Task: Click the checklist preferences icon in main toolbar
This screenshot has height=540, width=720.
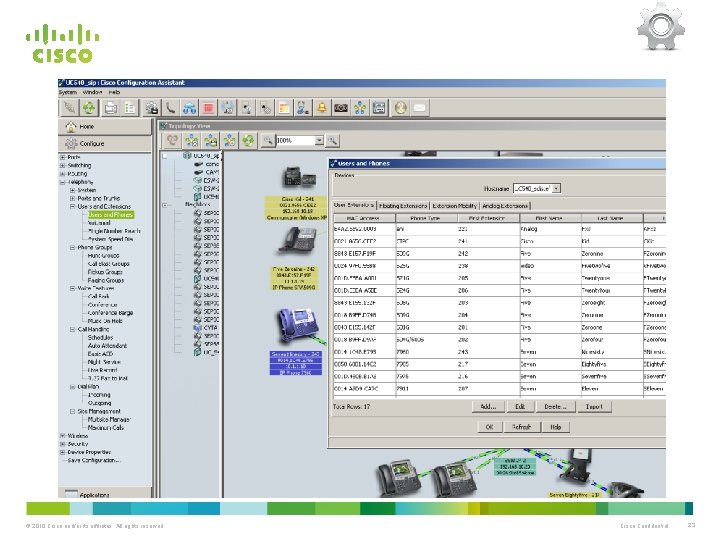Action: [x=129, y=108]
